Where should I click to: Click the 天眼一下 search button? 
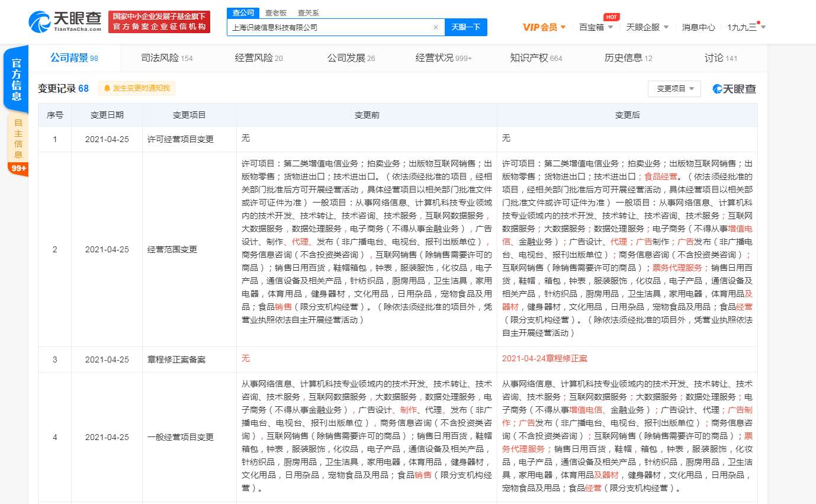point(465,27)
